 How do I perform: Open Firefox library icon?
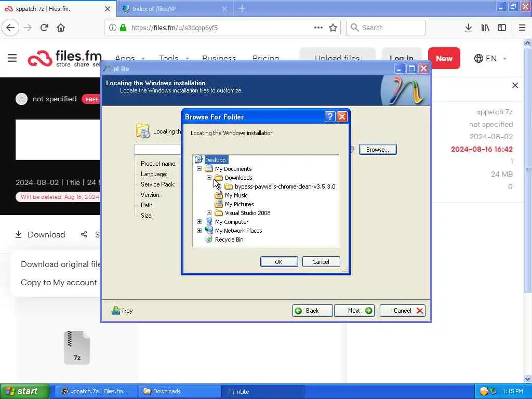(x=485, y=28)
